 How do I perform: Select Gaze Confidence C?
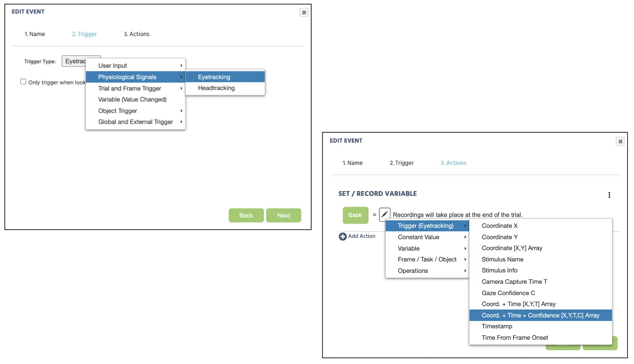pos(540,293)
